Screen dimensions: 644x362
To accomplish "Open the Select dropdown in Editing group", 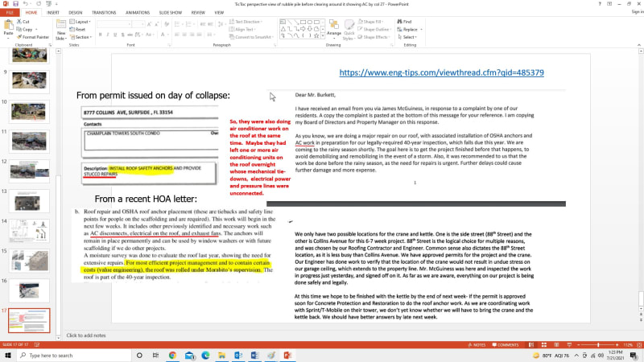I will tap(407, 37).
